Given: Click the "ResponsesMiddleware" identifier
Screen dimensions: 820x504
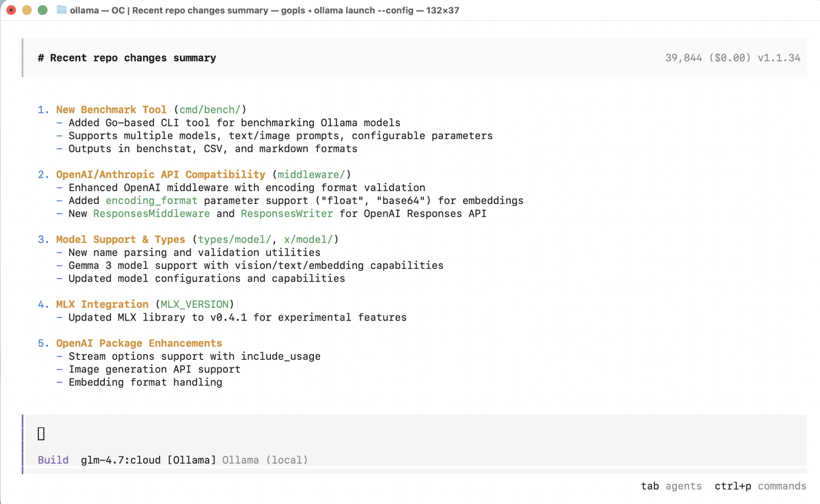Looking at the screenshot, I should 151,214.
